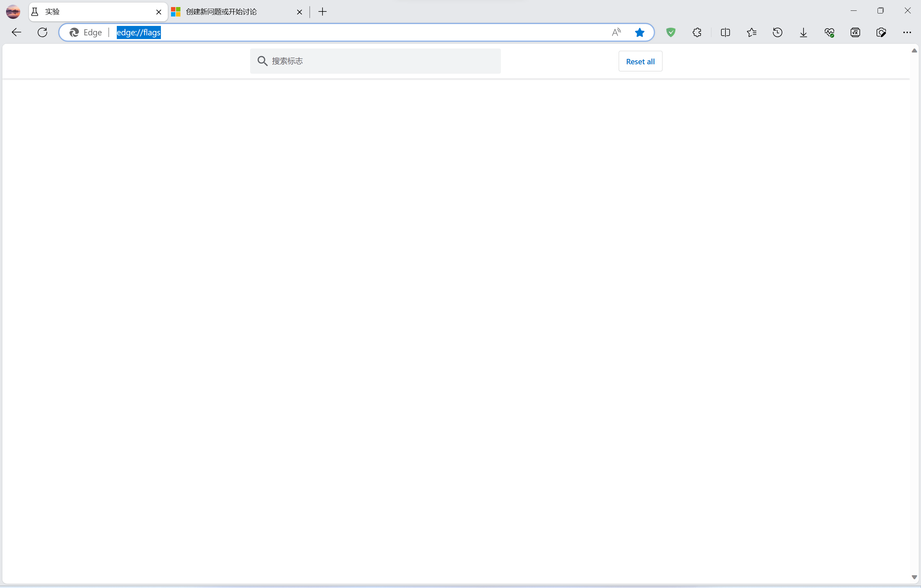921x588 pixels.
Task: Click the Edge logo in address bar
Action: coord(74,33)
